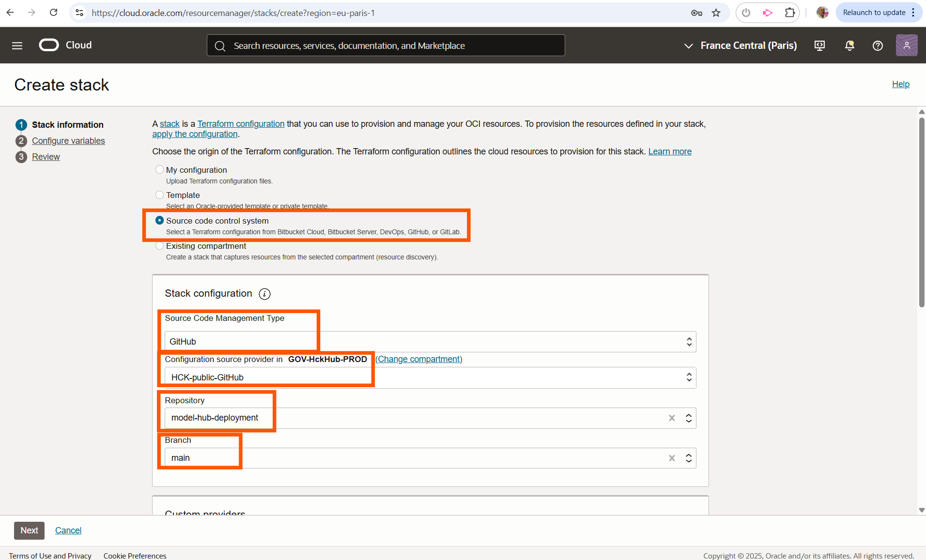The image size is (926, 560).
Task: Click the Change compartment link
Action: click(x=418, y=359)
